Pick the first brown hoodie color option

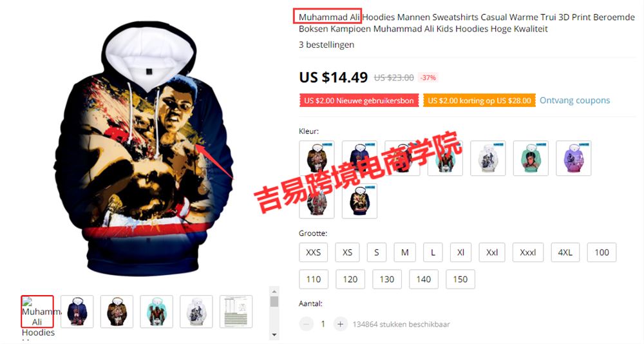[317, 158]
